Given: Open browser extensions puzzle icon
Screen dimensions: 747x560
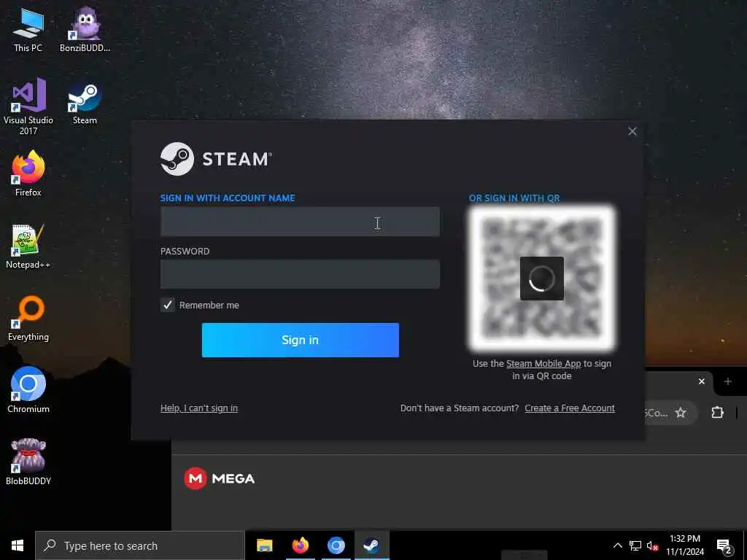Looking at the screenshot, I should coord(718,413).
